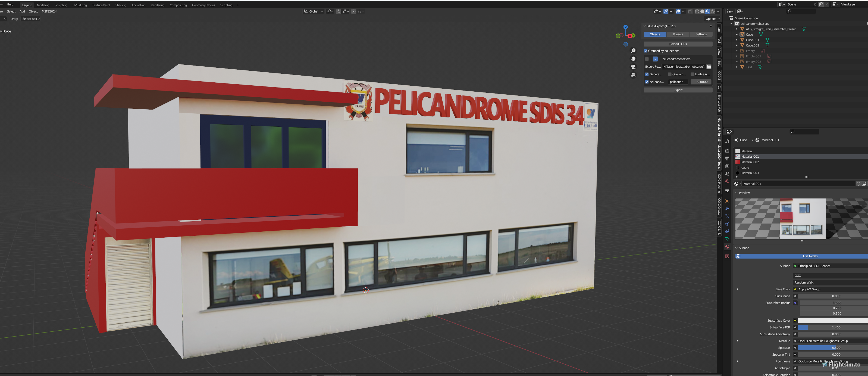Open Collection properties tab

[x=727, y=191]
